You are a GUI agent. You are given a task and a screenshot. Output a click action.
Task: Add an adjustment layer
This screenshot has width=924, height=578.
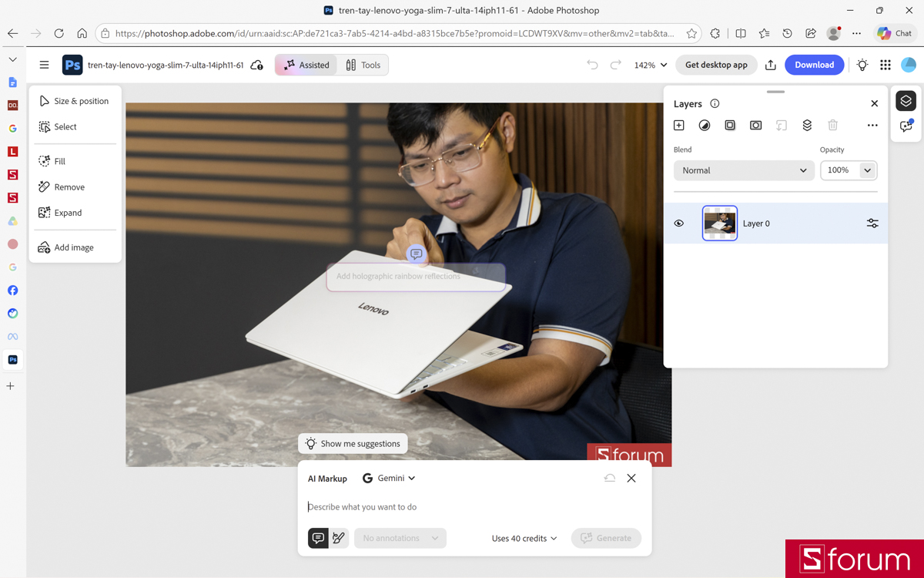tap(705, 125)
